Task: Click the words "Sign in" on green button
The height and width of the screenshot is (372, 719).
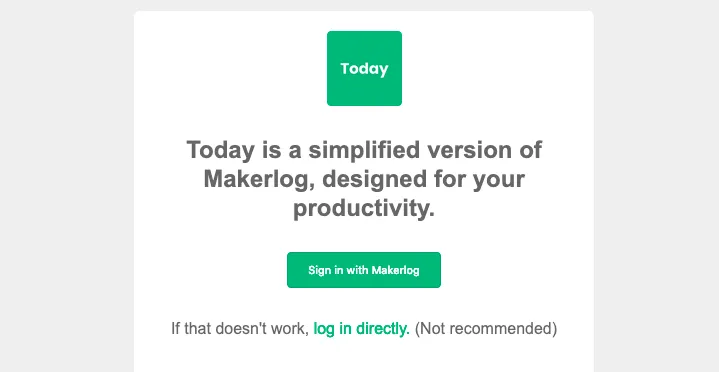Action: click(320, 270)
